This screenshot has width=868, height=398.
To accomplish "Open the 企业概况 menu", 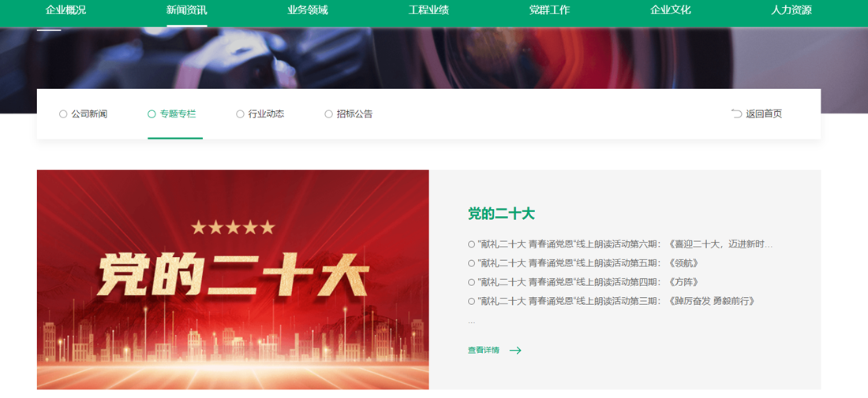I will pyautogui.click(x=65, y=10).
